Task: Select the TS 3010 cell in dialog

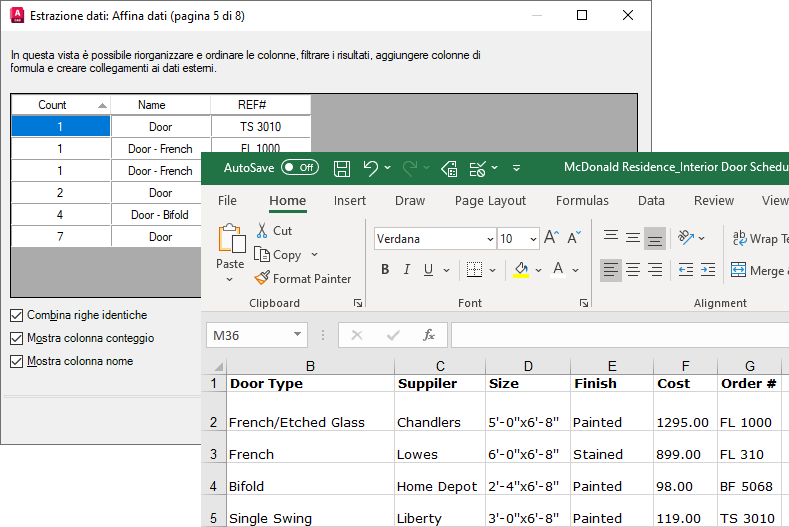Action: pos(261,126)
